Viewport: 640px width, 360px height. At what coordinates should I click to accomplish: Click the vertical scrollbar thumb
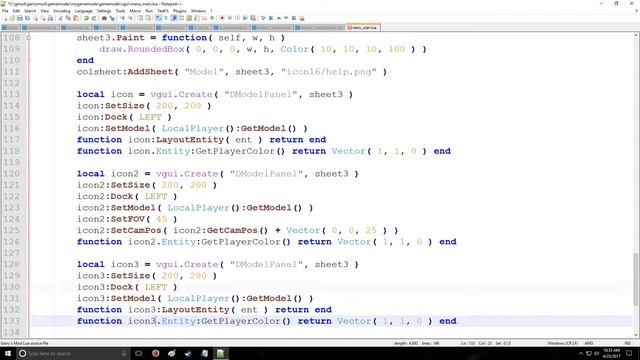[x=636, y=279]
